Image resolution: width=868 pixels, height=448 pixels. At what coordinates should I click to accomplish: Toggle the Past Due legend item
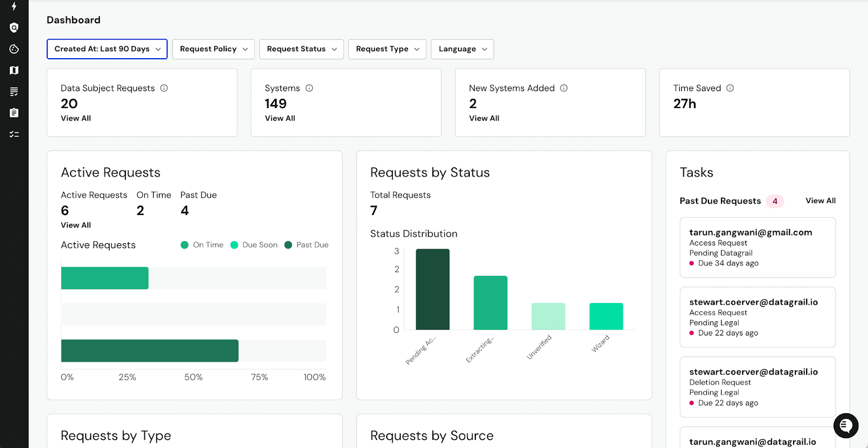coord(307,245)
